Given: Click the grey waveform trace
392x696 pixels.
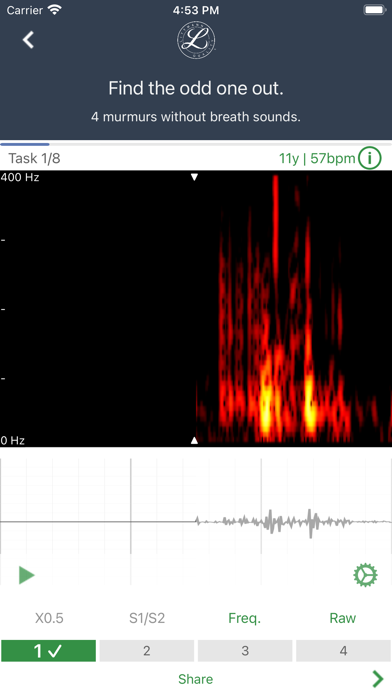Looking at the screenshot, I should (196, 522).
